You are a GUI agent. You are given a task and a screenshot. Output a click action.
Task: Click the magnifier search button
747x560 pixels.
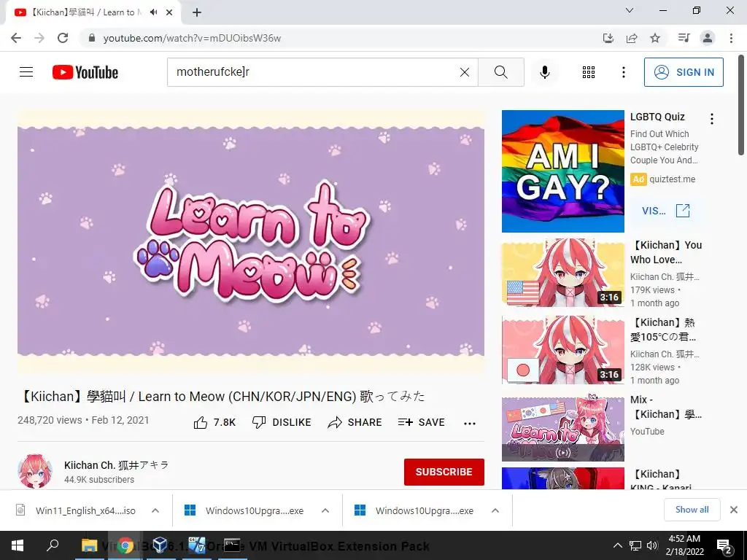(x=500, y=72)
